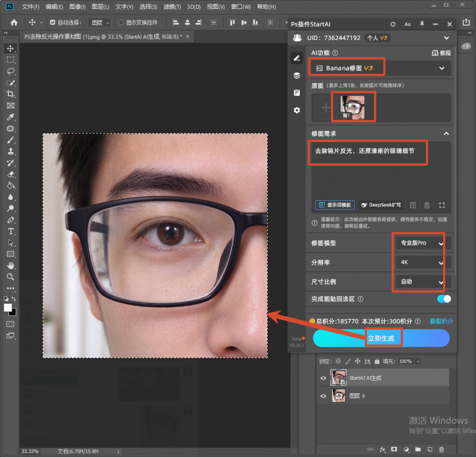
Task: Clear the prompt with the trash icon
Action: pyautogui.click(x=427, y=205)
